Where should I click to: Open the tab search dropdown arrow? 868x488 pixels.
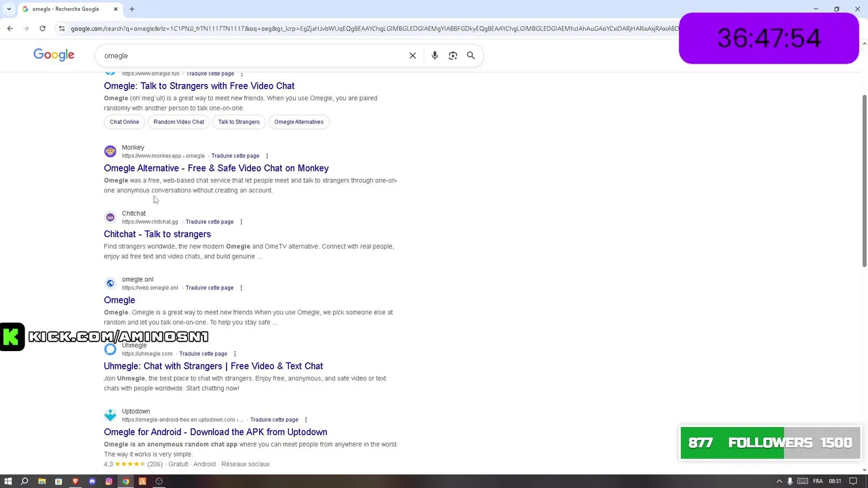point(8,9)
